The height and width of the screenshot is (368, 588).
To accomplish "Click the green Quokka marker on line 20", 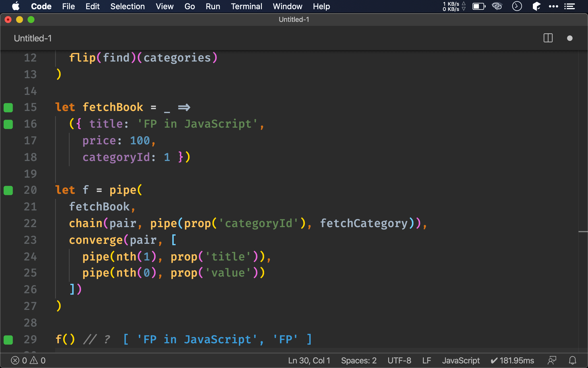I will point(8,190).
